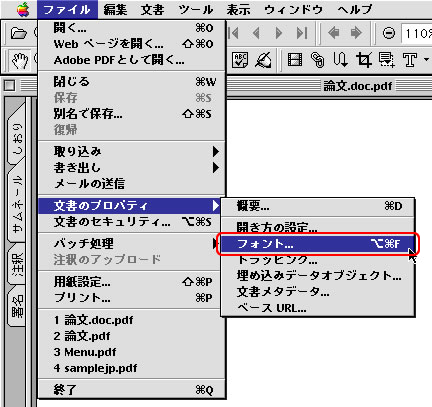
Task: Expand the 書き出し submenu
Action: tap(132, 168)
